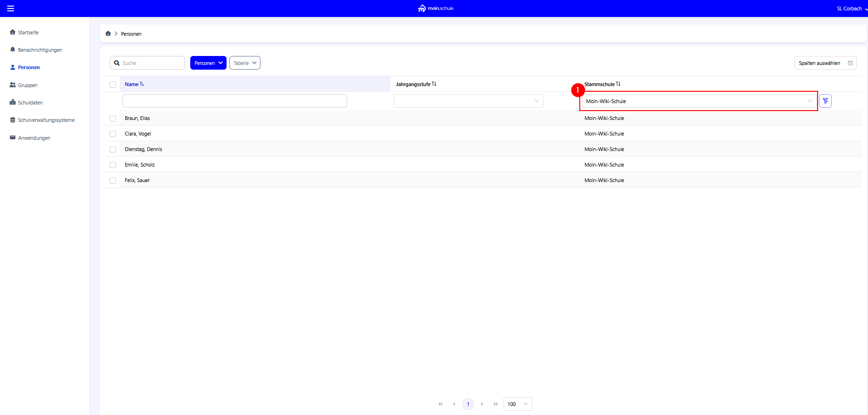Open the SL Corbach user menu
This screenshot has height=415, width=868.
[x=851, y=8]
